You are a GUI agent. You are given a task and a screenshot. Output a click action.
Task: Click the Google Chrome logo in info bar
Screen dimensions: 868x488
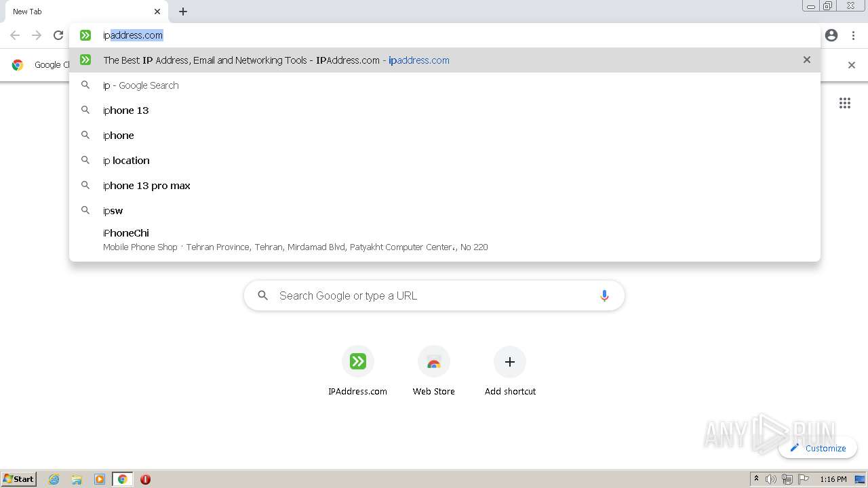(x=18, y=65)
